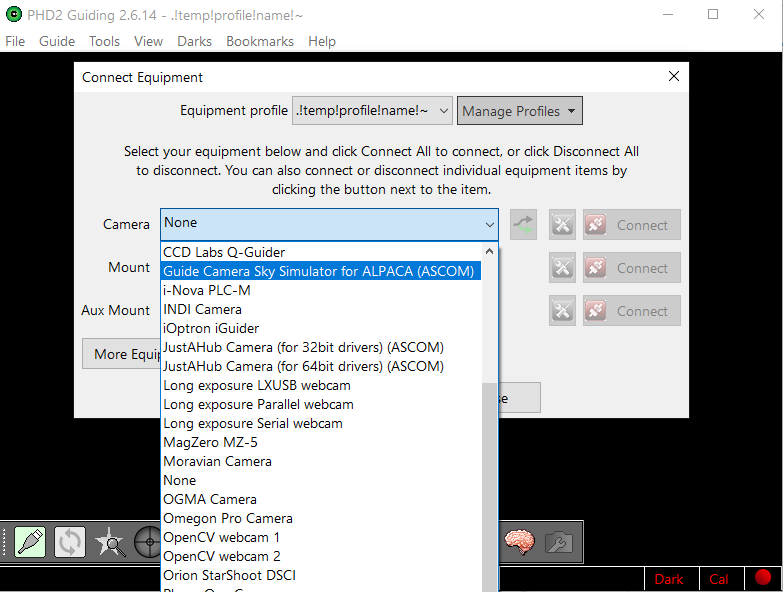Click the loop exposure icon in toolbar
Image resolution: width=783 pixels, height=592 pixels.
pyautogui.click(x=70, y=541)
